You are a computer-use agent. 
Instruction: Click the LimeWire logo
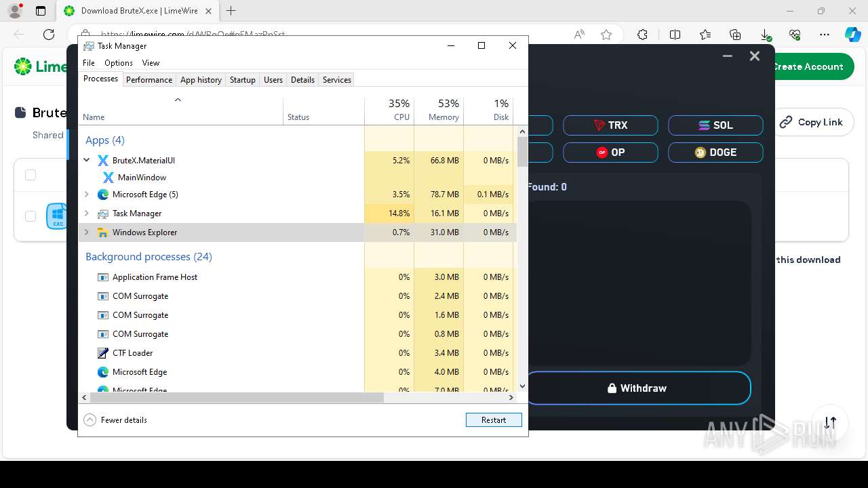(41, 66)
